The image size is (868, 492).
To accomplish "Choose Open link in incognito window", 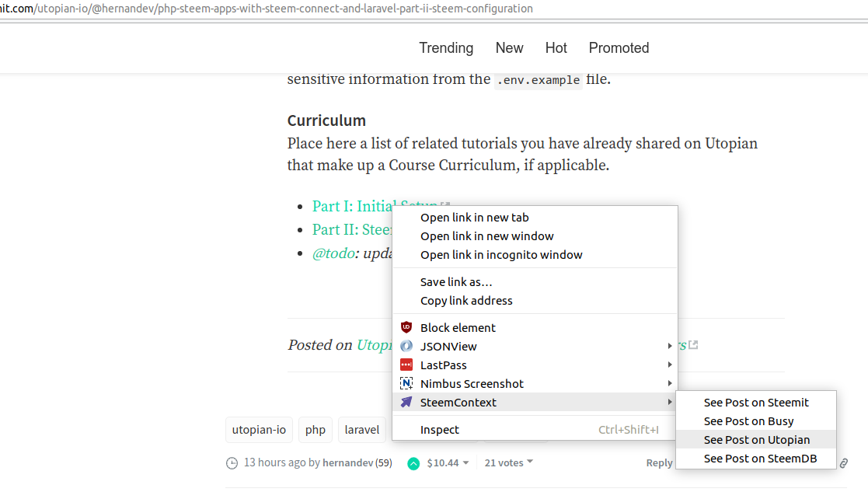I will tap(501, 255).
